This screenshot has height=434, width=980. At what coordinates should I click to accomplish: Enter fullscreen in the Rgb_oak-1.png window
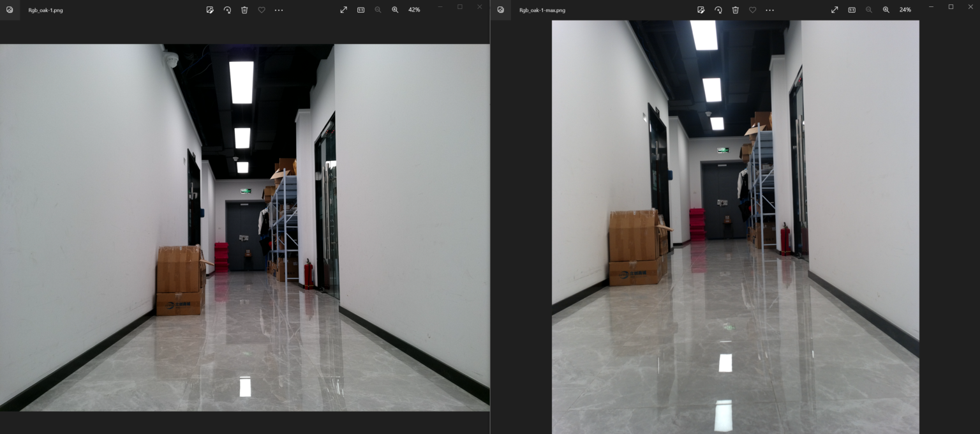click(x=344, y=10)
